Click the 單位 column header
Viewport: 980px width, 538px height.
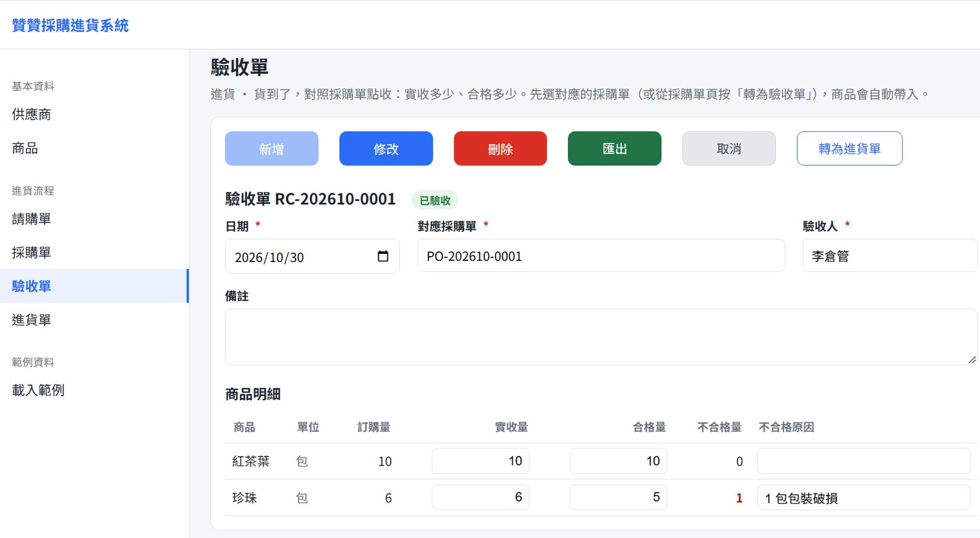click(x=308, y=427)
